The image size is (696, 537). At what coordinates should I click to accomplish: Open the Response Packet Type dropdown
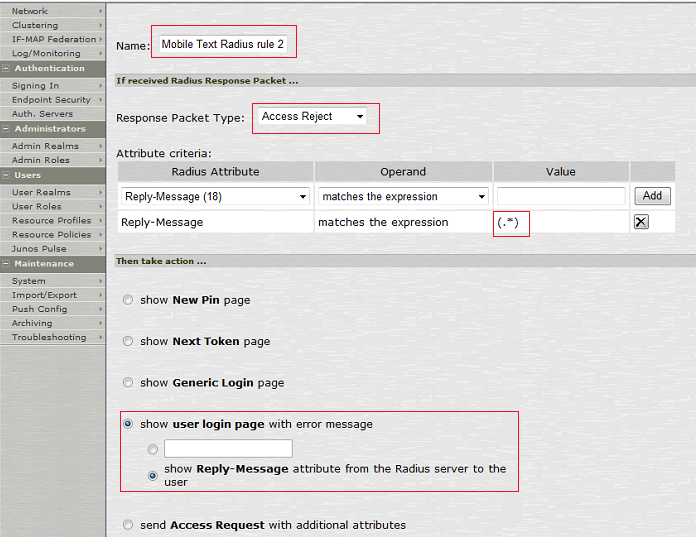311,117
